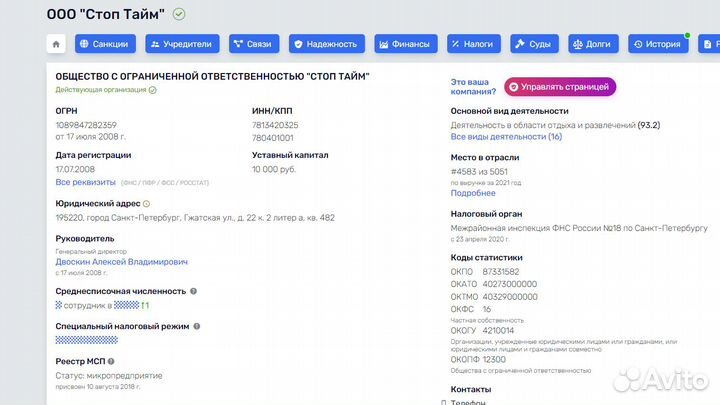Switch to the Связи tab

(254, 44)
